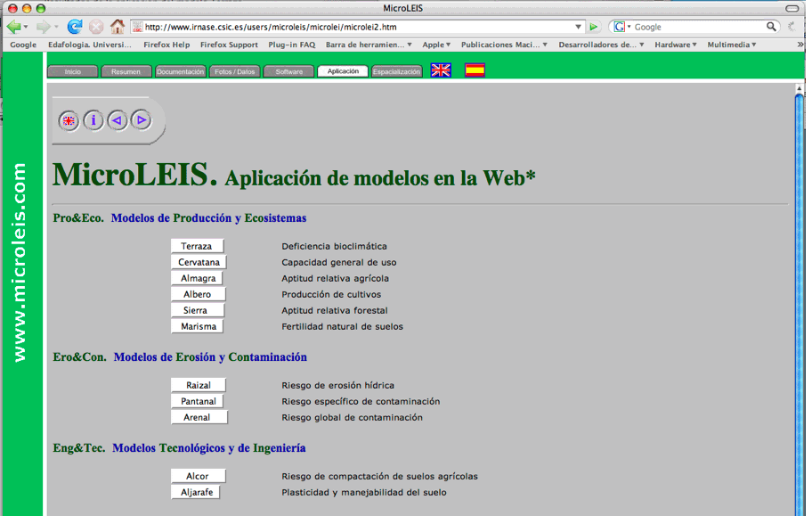This screenshot has width=812, height=516.
Task: Click the round left arrow navigation button
Action: tap(117, 120)
